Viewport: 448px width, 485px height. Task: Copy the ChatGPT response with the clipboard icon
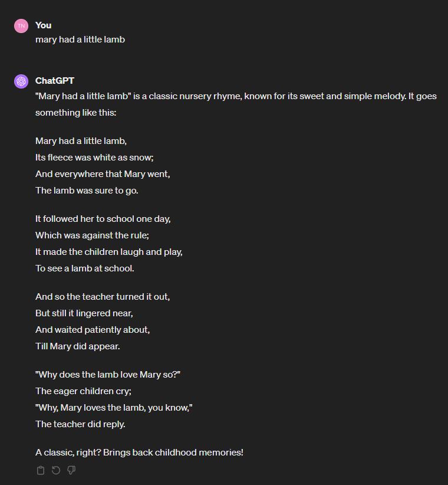click(x=41, y=470)
